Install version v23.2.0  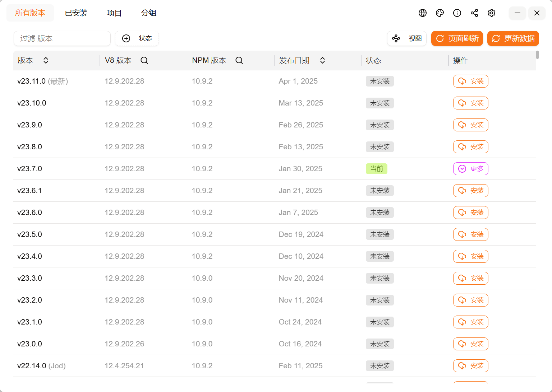(471, 300)
